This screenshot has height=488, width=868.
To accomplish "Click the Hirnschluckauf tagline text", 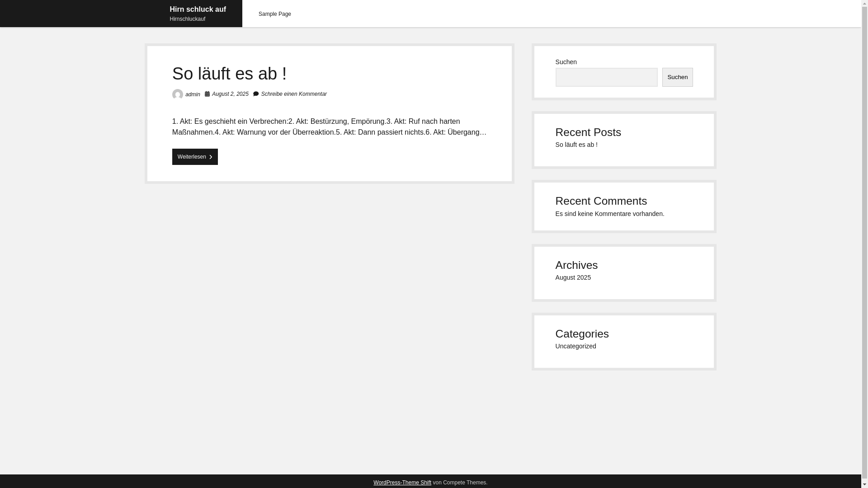I will tap(187, 19).
